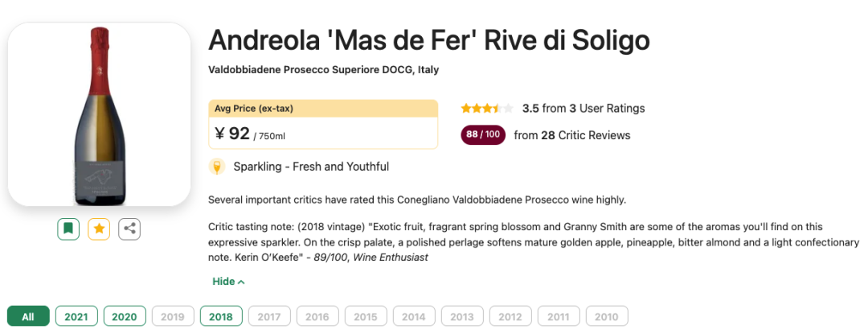Viewport: 868px width, 334px height.
Task: Click the yellow star favorite icon
Action: click(99, 229)
